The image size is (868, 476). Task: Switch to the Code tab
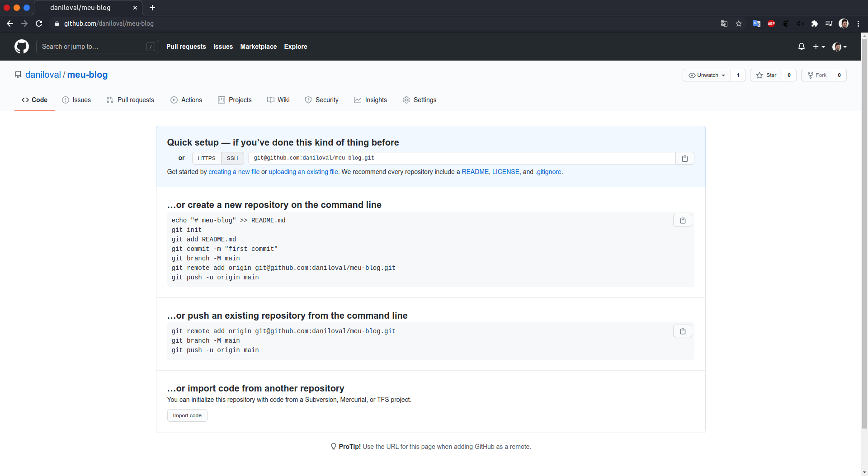point(34,100)
